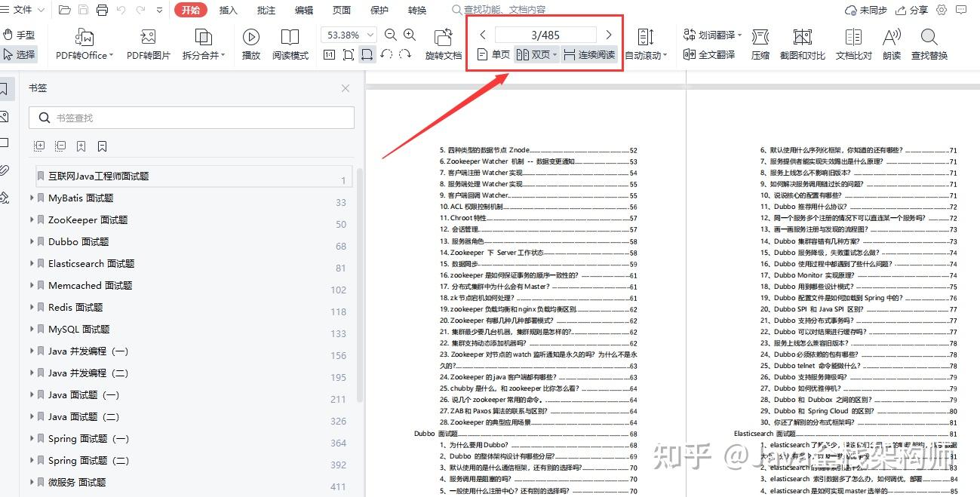Screen dimensions: 980x497
Task: Click the 分享 share button
Action: tap(911, 10)
